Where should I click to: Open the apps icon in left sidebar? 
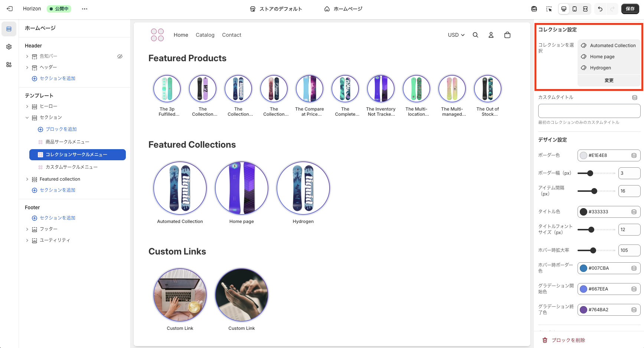pos(9,65)
